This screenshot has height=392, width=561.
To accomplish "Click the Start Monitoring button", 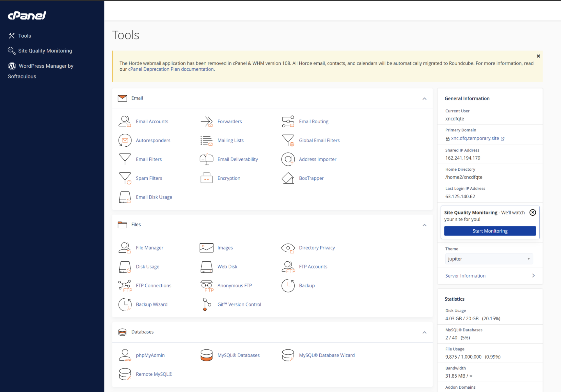I will [x=490, y=231].
